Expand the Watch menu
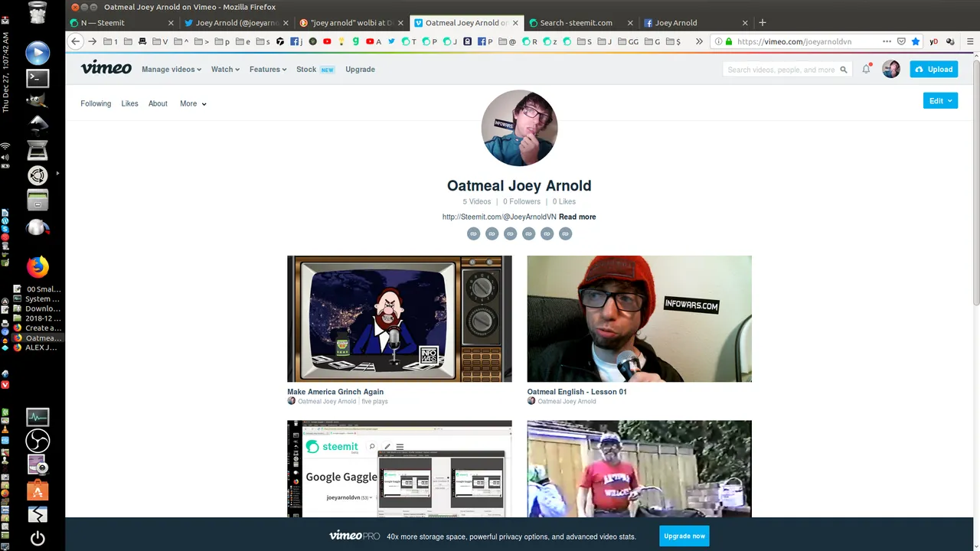Screen dimensions: 980x551 pos(225,70)
